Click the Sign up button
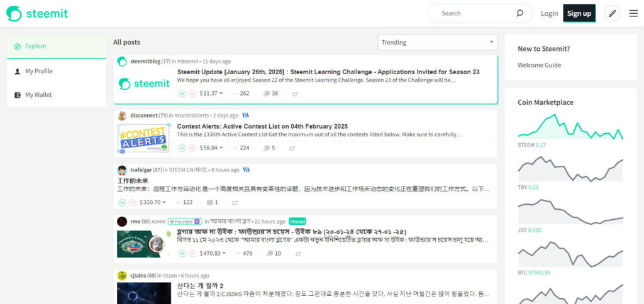This screenshot has width=644, height=304. 579,14
